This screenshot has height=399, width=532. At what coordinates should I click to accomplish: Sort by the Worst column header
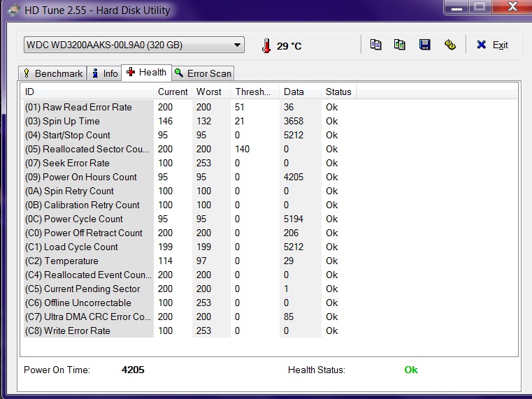click(211, 92)
